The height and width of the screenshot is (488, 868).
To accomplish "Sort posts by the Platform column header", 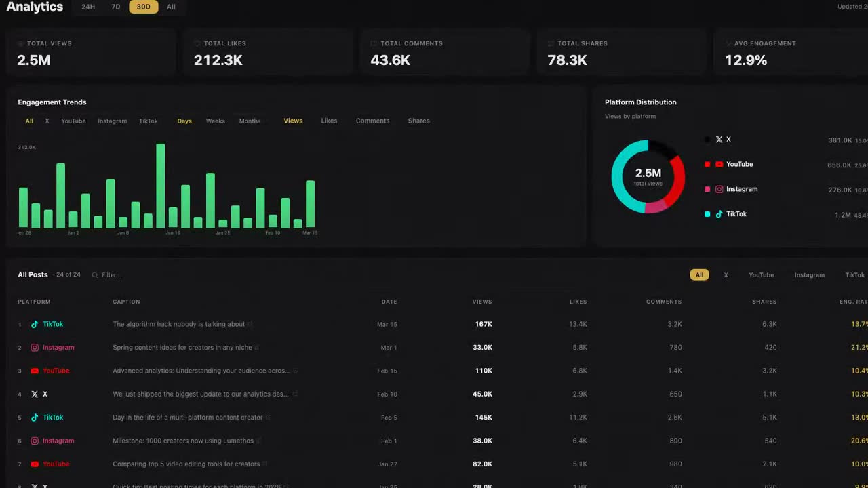I will point(34,302).
